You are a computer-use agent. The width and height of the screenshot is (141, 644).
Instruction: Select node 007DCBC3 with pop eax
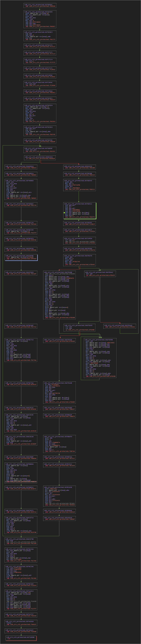(40, 36)
